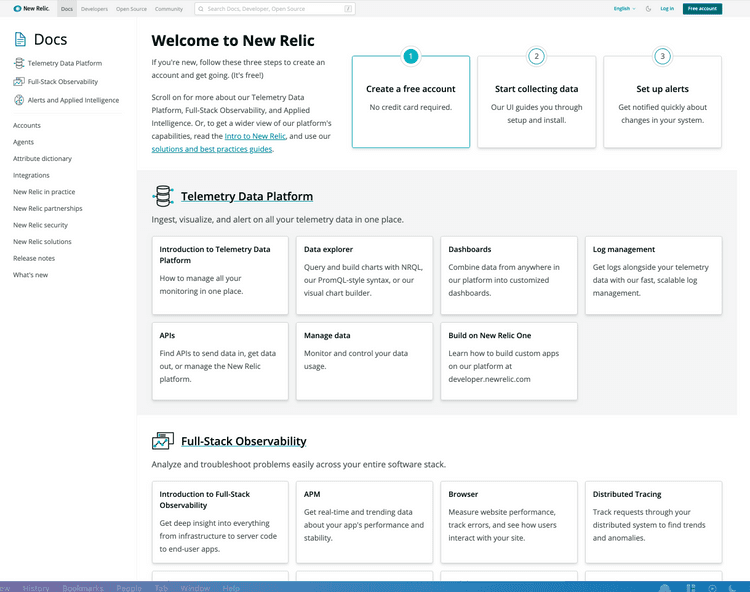Switch to the Open Source tab
750x592 pixels.
click(x=130, y=8)
